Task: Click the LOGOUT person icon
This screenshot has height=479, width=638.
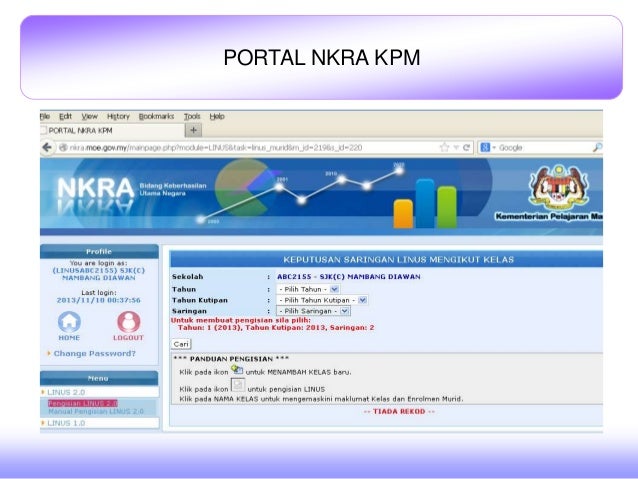Action: point(129,322)
